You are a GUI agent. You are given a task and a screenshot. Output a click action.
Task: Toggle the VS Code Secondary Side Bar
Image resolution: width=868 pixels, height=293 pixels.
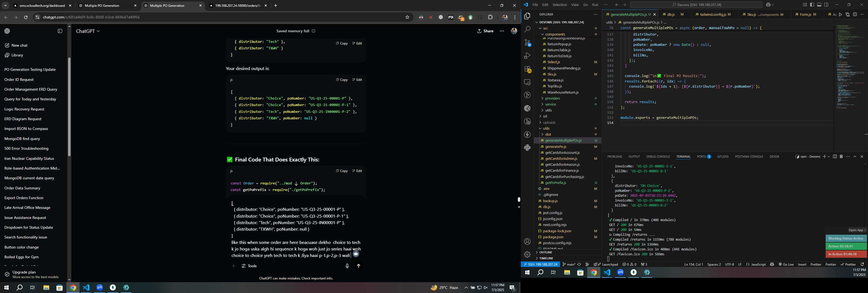[826, 5]
